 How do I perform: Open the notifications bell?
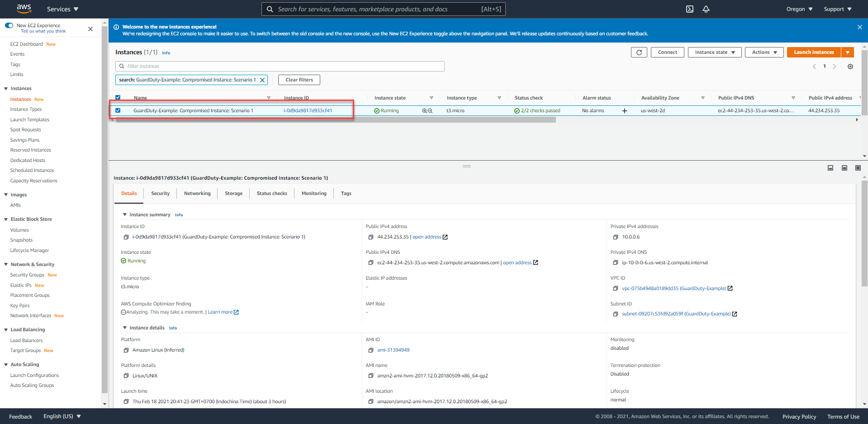(x=706, y=9)
